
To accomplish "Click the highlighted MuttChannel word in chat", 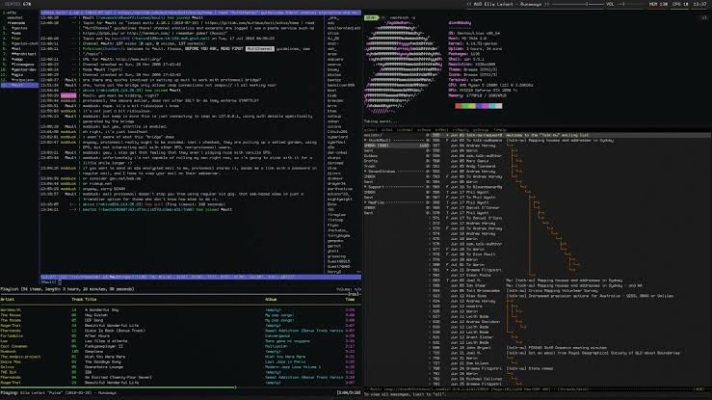I will pyautogui.click(x=260, y=49).
